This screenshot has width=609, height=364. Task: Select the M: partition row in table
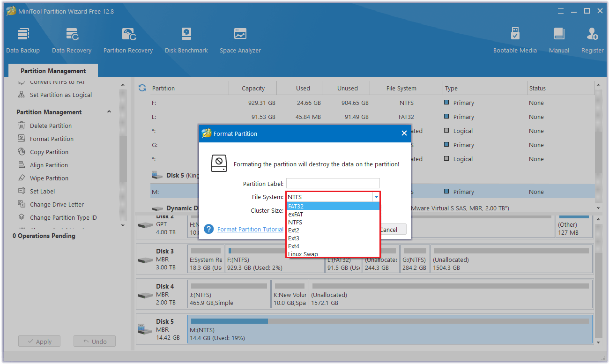coord(372,192)
